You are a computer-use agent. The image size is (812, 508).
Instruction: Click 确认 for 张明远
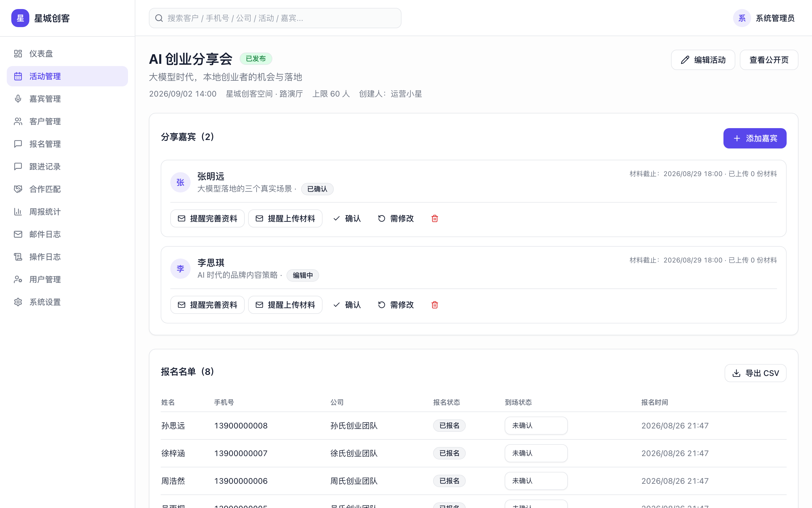347,218
